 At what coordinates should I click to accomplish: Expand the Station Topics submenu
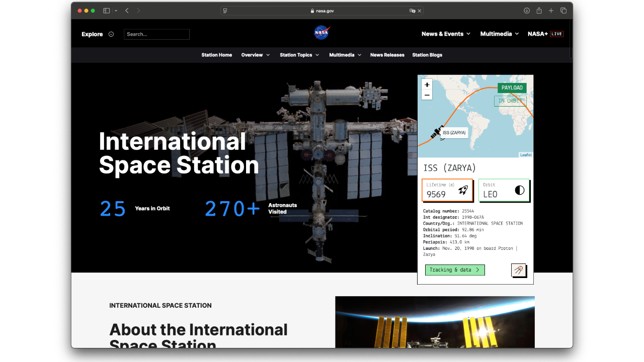299,55
